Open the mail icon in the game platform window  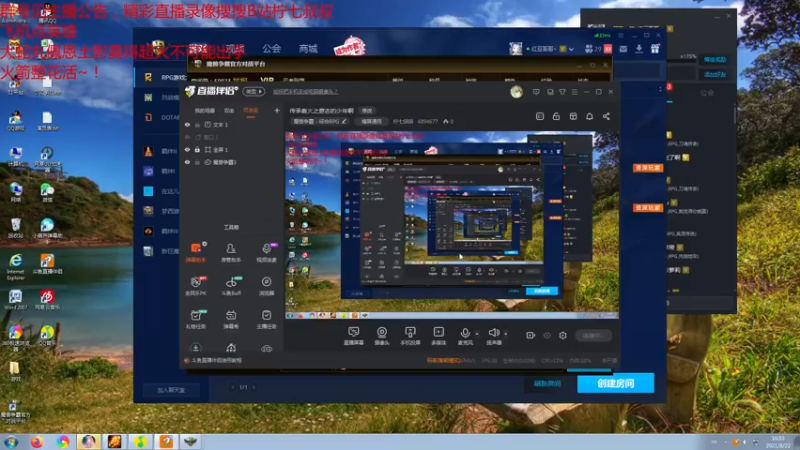click(623, 49)
